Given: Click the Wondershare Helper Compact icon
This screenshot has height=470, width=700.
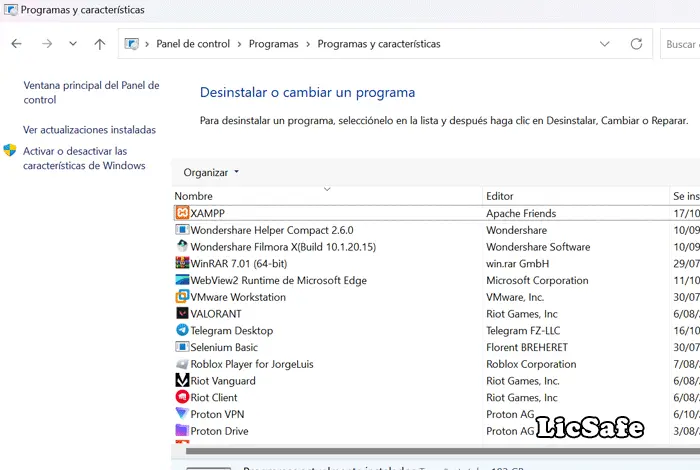Looking at the screenshot, I should click(182, 230).
